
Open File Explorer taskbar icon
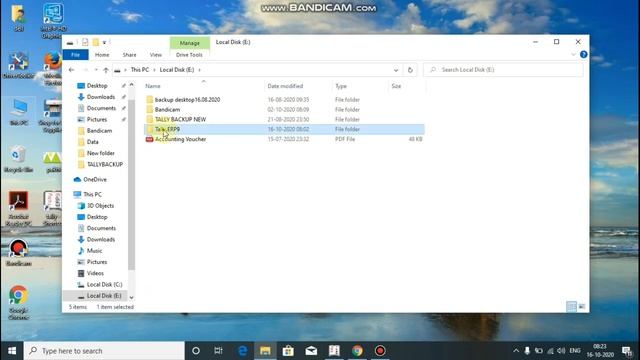coord(265,351)
